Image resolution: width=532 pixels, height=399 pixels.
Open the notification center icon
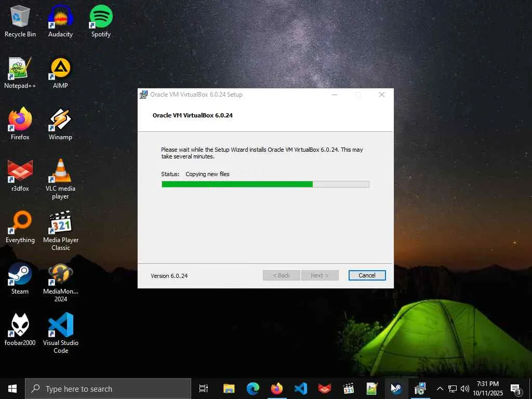[x=515, y=389]
